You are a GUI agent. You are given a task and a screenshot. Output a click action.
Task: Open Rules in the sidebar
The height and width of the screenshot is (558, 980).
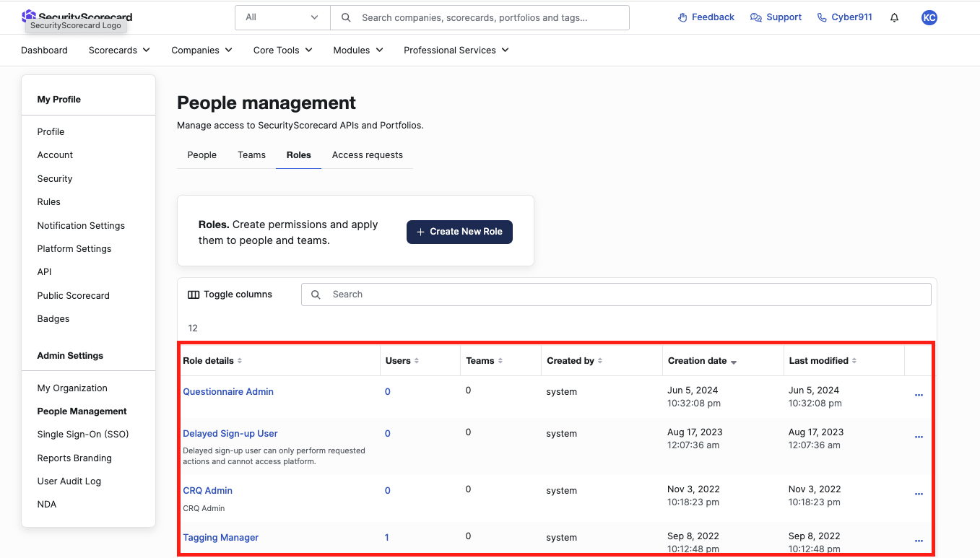[49, 202]
